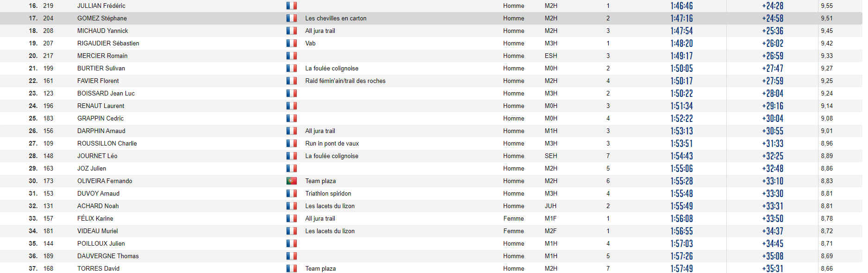Screen dimensions: 868x273
Task: Click the finish time 1:50:05
Action: click(x=681, y=68)
